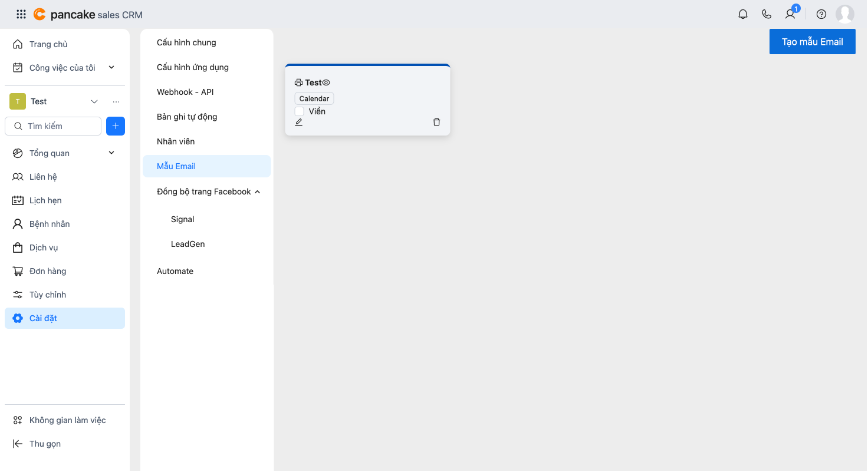
Task: Open the contact requests icon with badge
Action: (790, 15)
